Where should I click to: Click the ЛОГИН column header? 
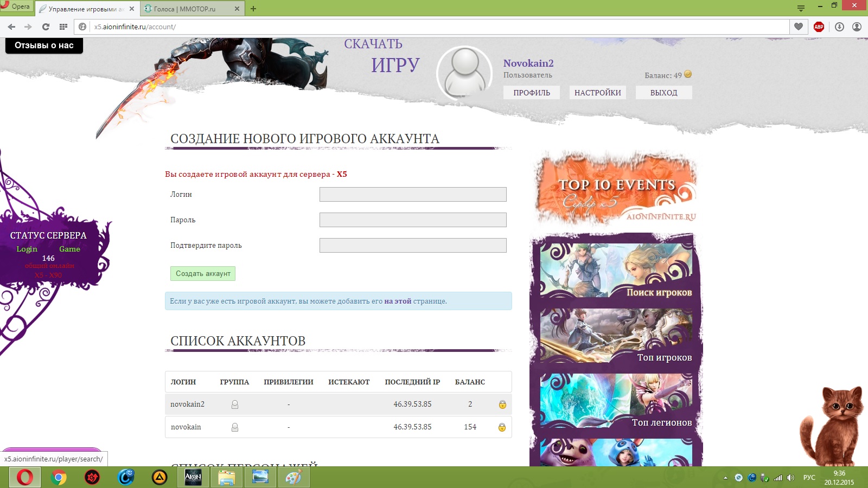(183, 382)
